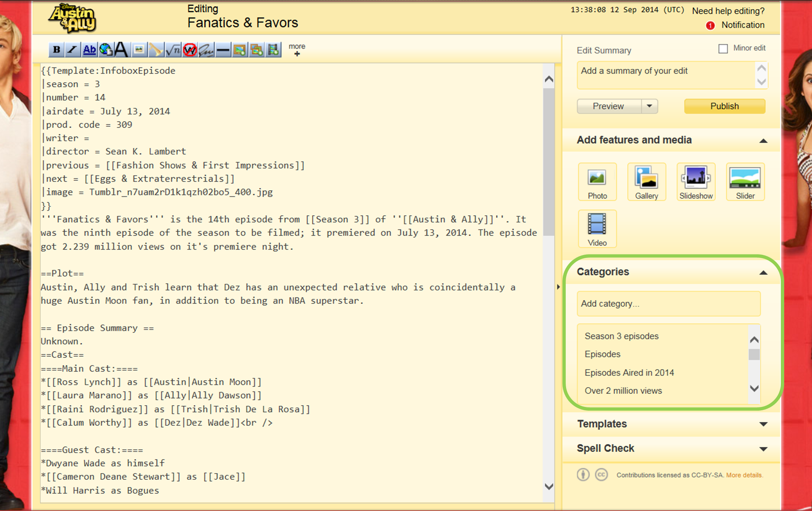Viewport: 812px width, 511px height.
Task: Click the ignore wiki formatting icon
Action: pyautogui.click(x=189, y=49)
